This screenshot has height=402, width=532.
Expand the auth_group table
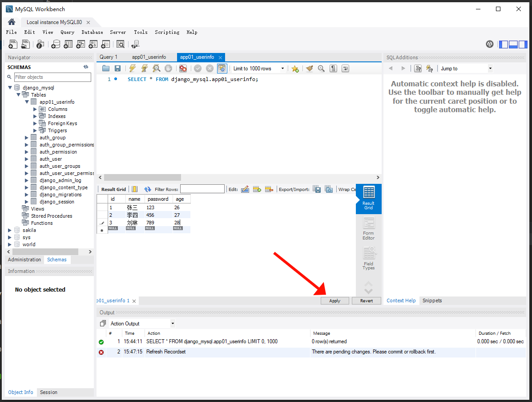[27, 138]
